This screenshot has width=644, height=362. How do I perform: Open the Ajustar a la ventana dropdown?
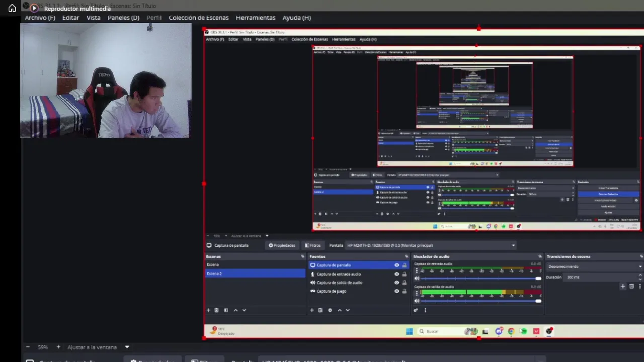127,347
